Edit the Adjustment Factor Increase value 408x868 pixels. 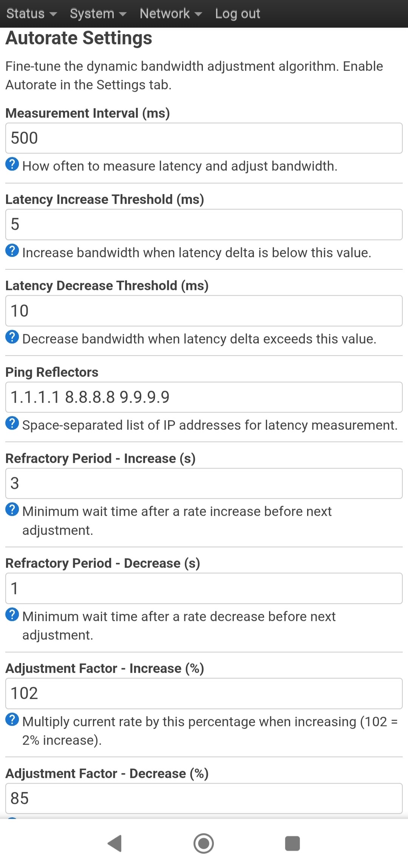[x=204, y=693]
